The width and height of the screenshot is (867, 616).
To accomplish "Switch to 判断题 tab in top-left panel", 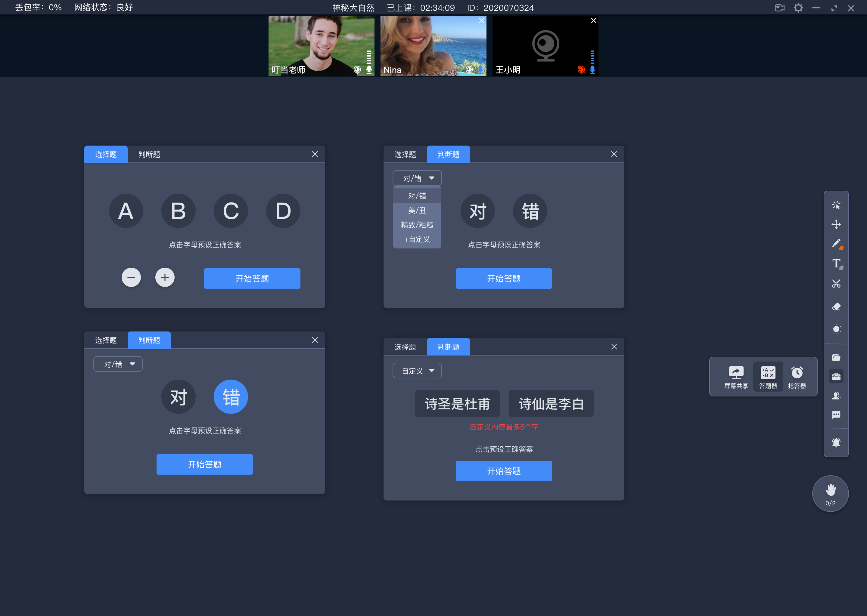I will [149, 154].
